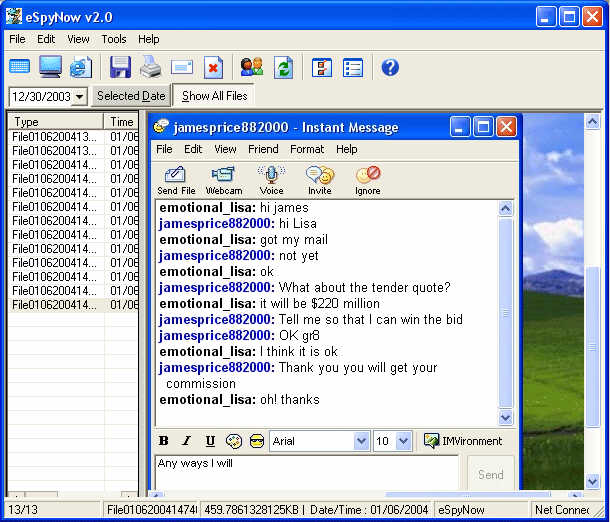Click the Ignore user icon

click(368, 180)
